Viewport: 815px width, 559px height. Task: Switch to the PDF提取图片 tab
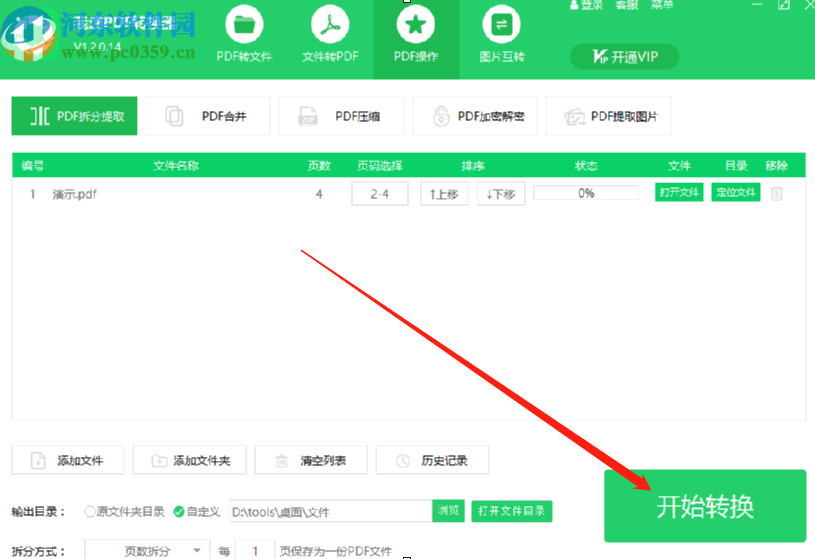[609, 116]
